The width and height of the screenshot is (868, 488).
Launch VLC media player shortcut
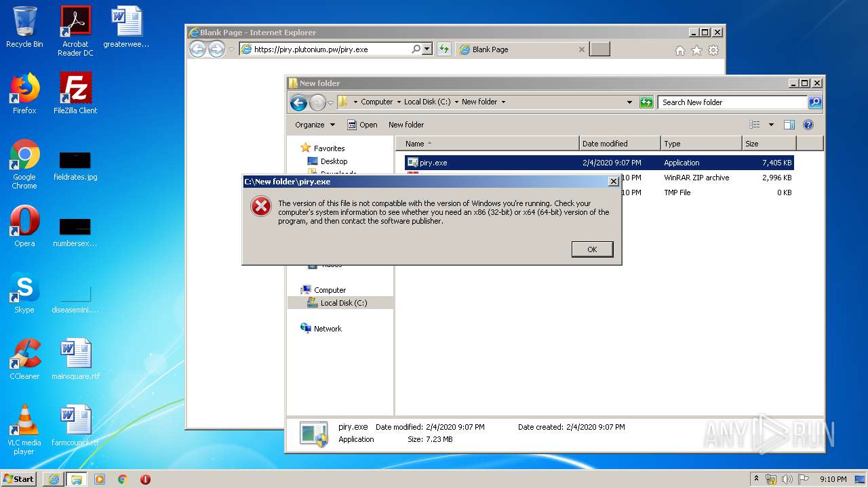24,430
